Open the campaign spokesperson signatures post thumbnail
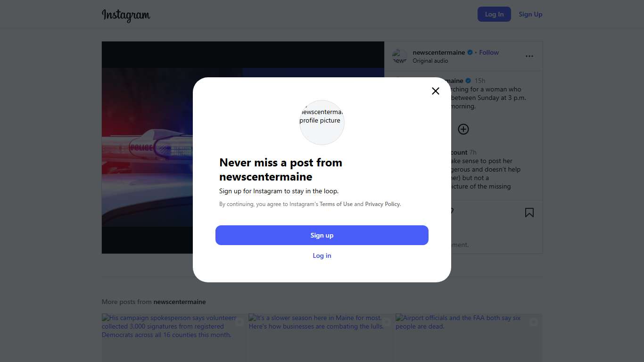644x362 pixels. [173, 337]
